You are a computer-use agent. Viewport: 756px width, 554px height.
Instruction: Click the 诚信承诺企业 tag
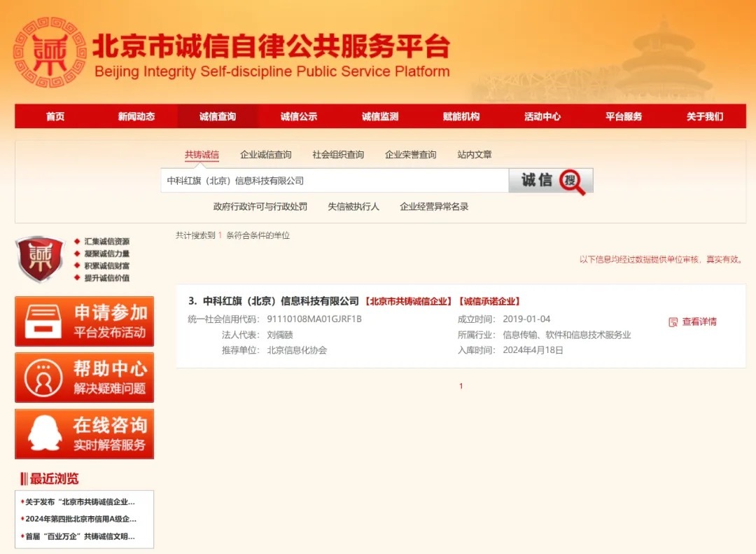[x=489, y=302]
